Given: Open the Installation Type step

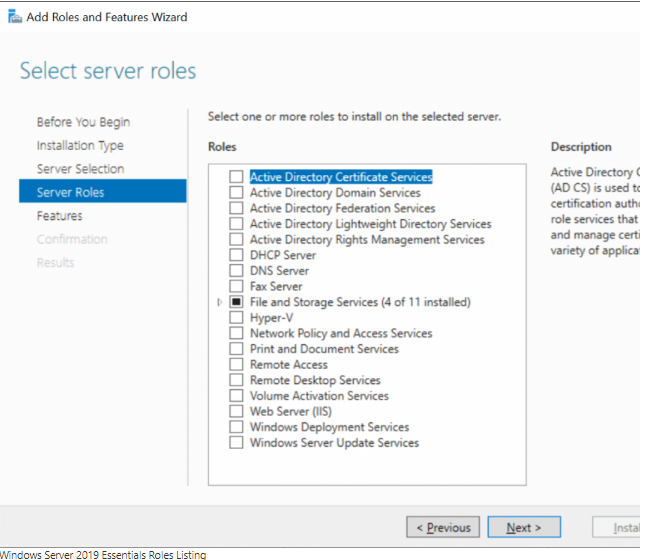Looking at the screenshot, I should pos(80,145).
